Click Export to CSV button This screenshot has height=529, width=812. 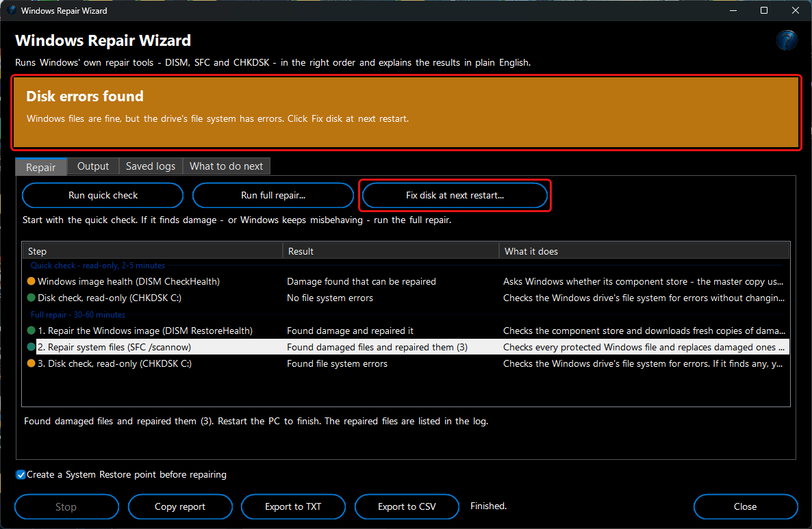pos(407,506)
